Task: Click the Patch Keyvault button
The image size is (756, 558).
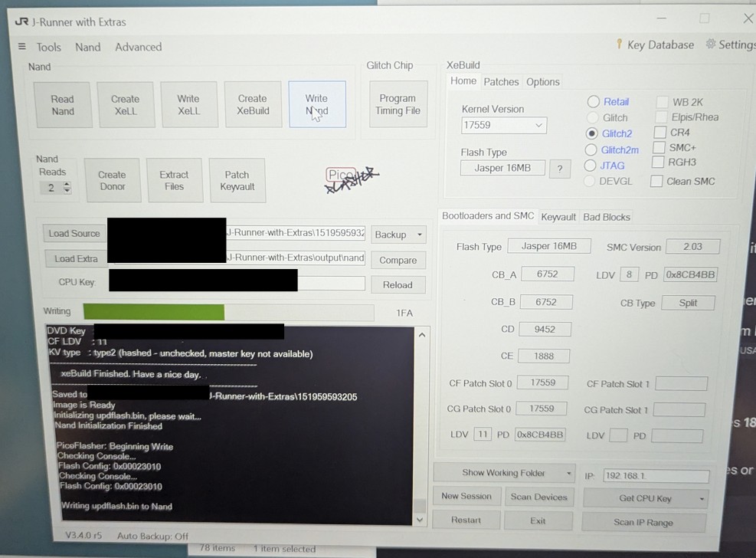Action: 237,180
